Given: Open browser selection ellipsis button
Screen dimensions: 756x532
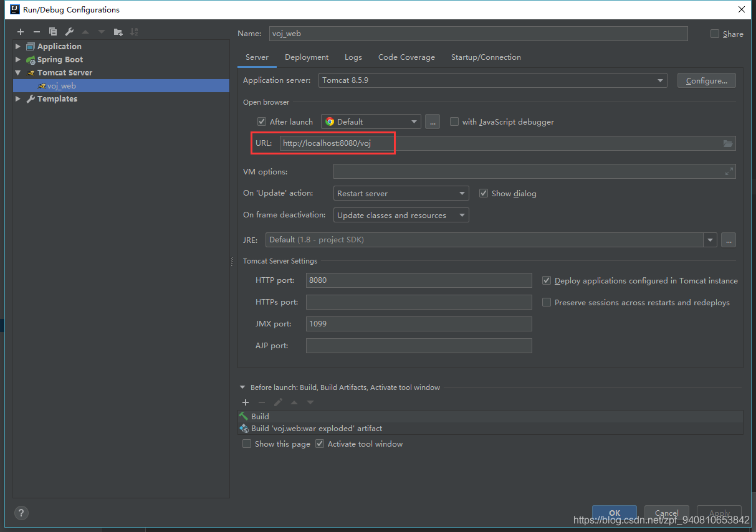Looking at the screenshot, I should pyautogui.click(x=433, y=121).
